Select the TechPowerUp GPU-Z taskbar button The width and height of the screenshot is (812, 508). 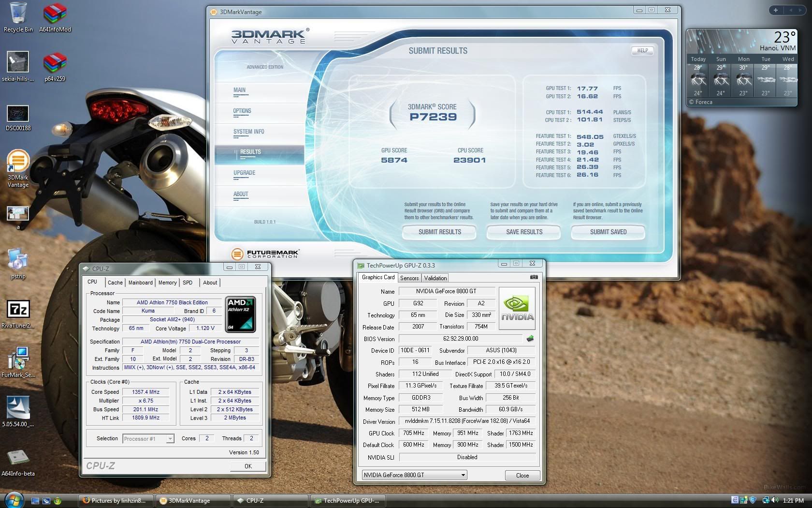[348, 501]
